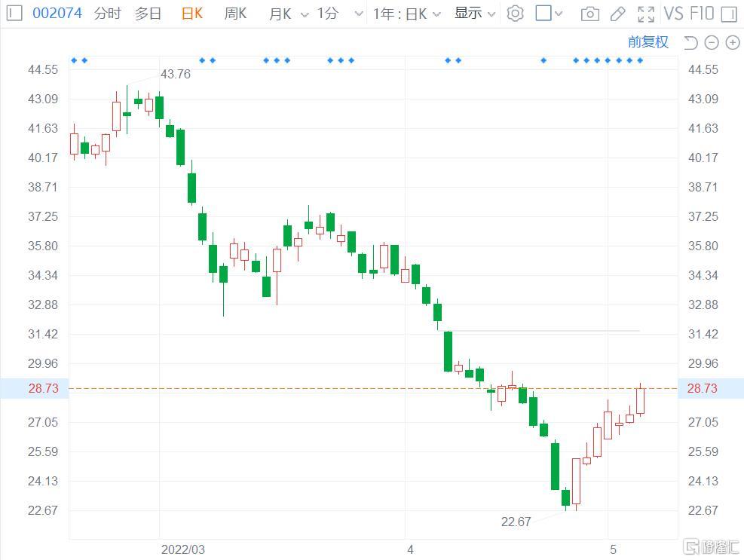Click the undo arrow icon
The height and width of the screenshot is (560, 744).
pyautogui.click(x=690, y=43)
